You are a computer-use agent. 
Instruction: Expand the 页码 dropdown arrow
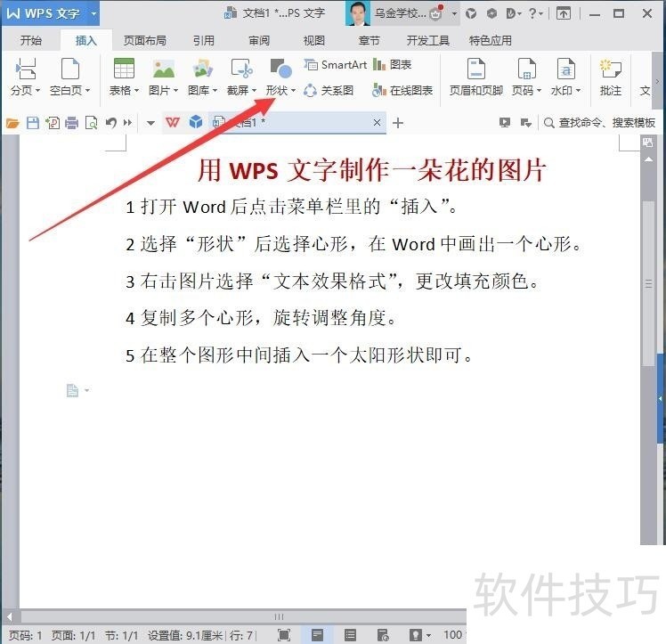click(x=539, y=91)
